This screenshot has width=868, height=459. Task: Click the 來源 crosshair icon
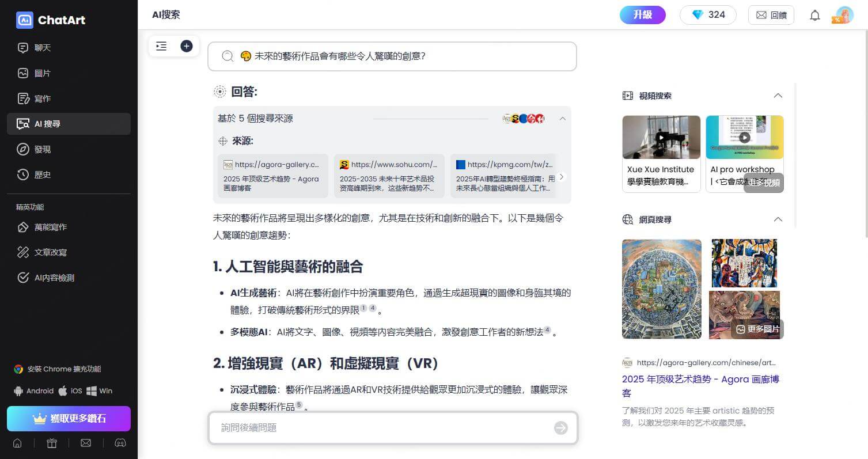point(223,142)
